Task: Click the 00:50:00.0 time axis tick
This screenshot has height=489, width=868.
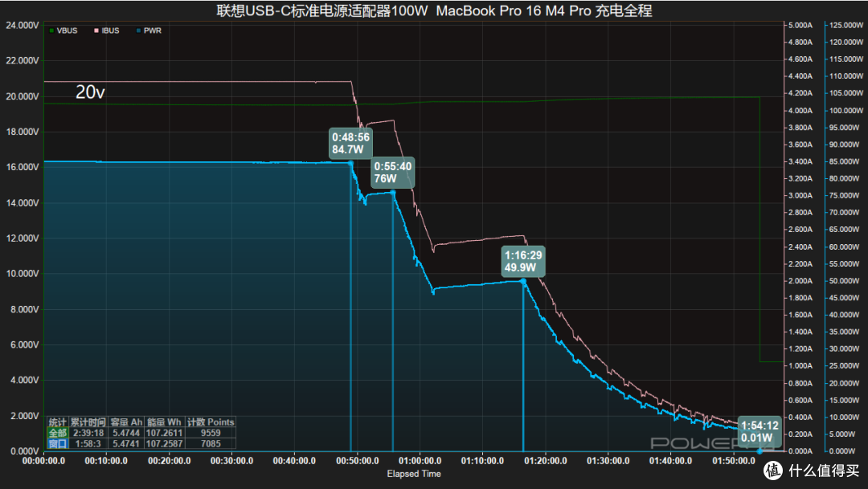Action: tap(357, 461)
